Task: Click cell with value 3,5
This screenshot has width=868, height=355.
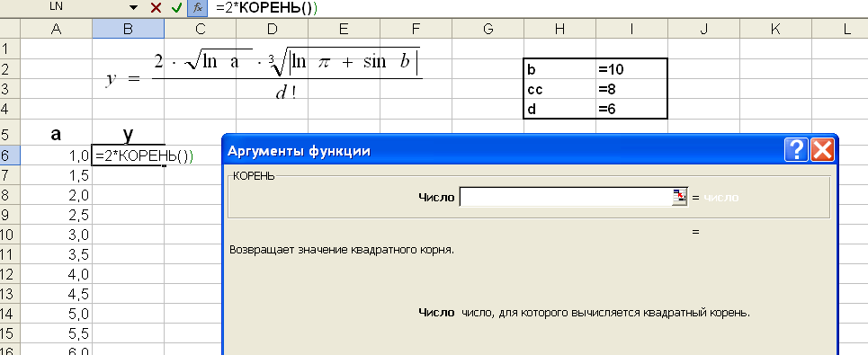Action: pos(56,254)
